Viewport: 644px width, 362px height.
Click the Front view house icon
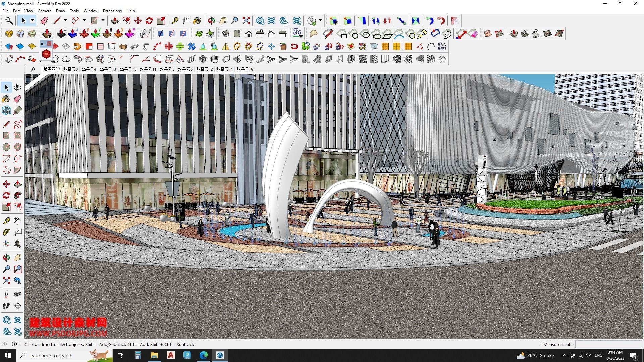point(249,34)
